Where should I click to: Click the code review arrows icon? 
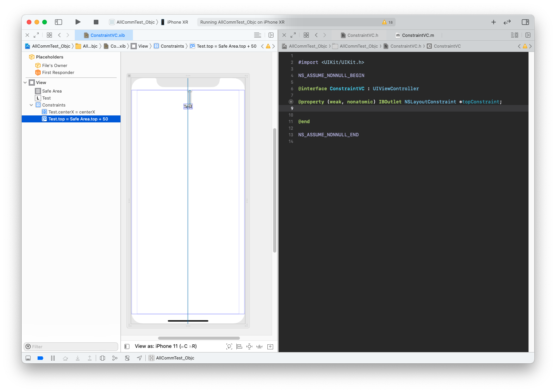(507, 22)
